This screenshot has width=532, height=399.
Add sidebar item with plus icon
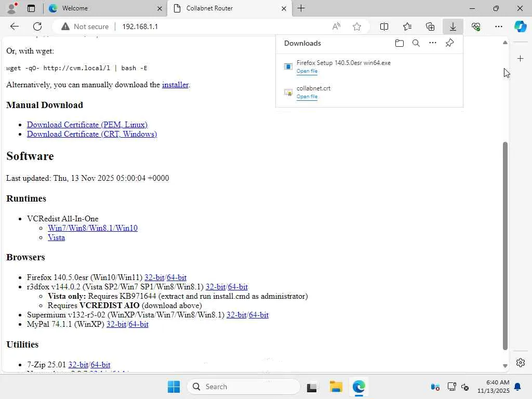click(520, 59)
